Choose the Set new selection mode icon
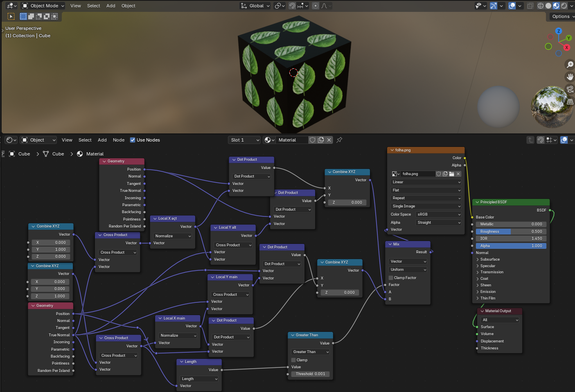575x392 pixels. point(23,16)
